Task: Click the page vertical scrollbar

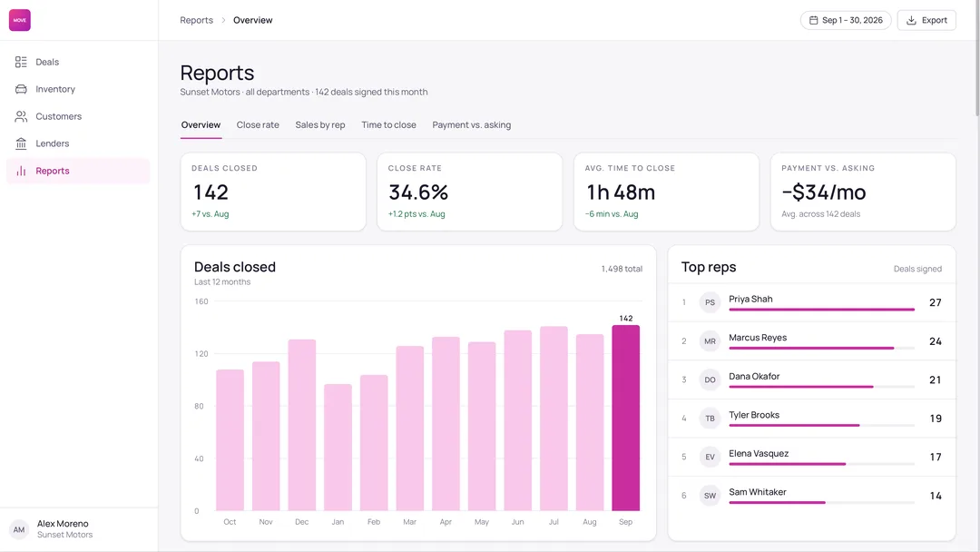Action: click(x=977, y=58)
